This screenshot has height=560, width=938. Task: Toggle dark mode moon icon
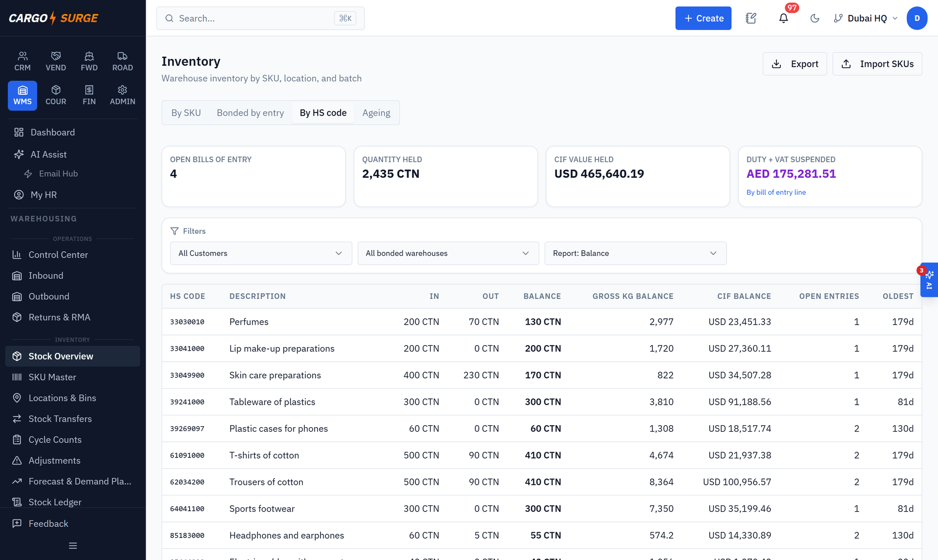coord(814,18)
